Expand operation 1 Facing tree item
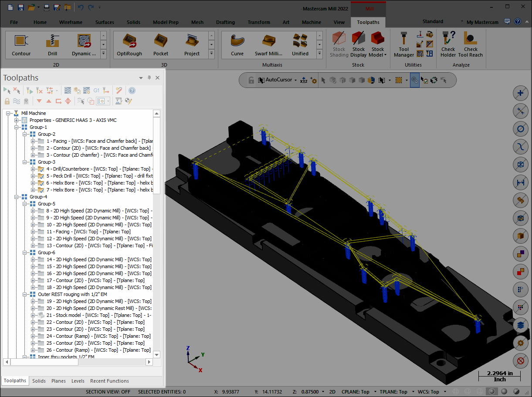532x397 pixels. tap(33, 141)
